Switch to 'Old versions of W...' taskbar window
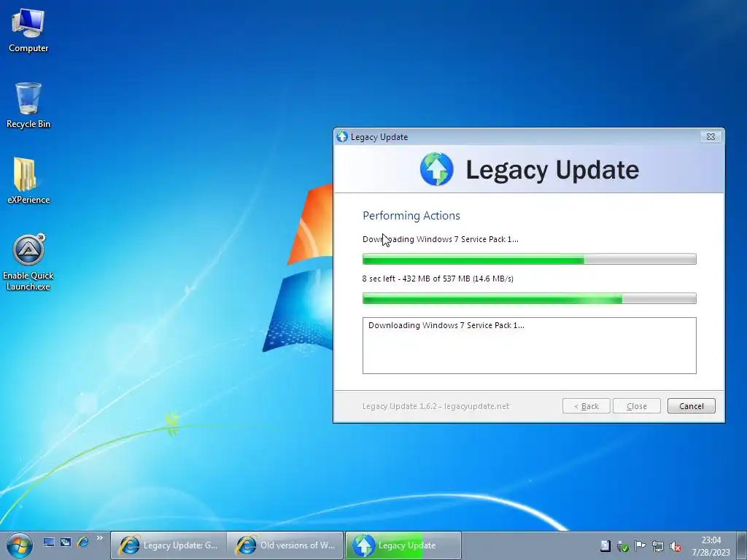 click(x=285, y=545)
